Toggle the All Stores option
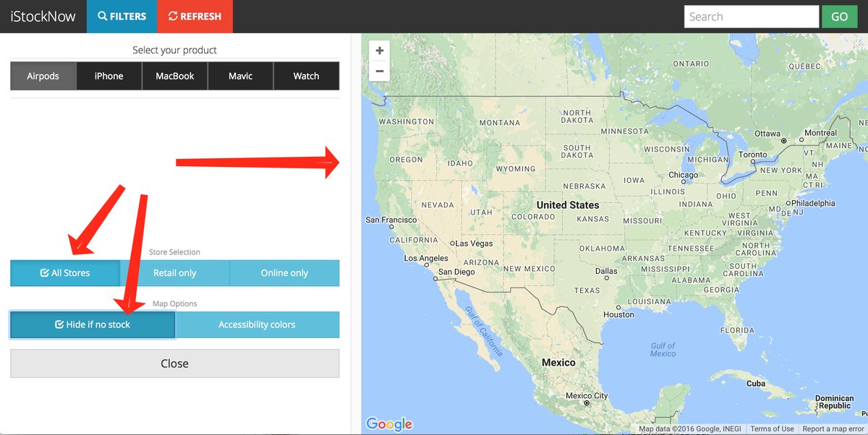 (65, 273)
